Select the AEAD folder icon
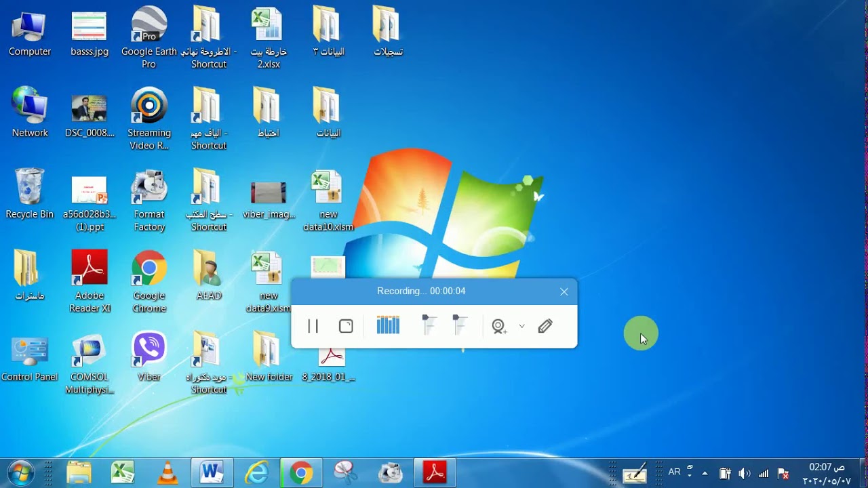Viewport: 868px width, 488px height. pos(209,275)
